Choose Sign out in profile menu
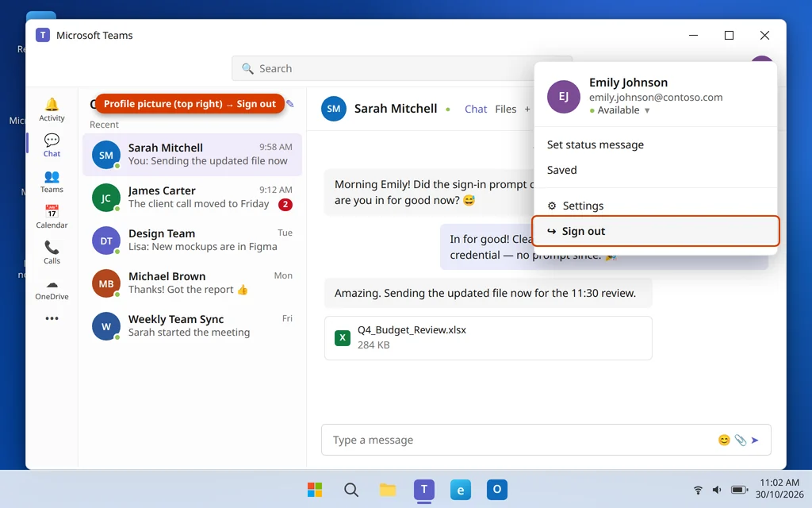This screenshot has width=812, height=508. [656, 231]
